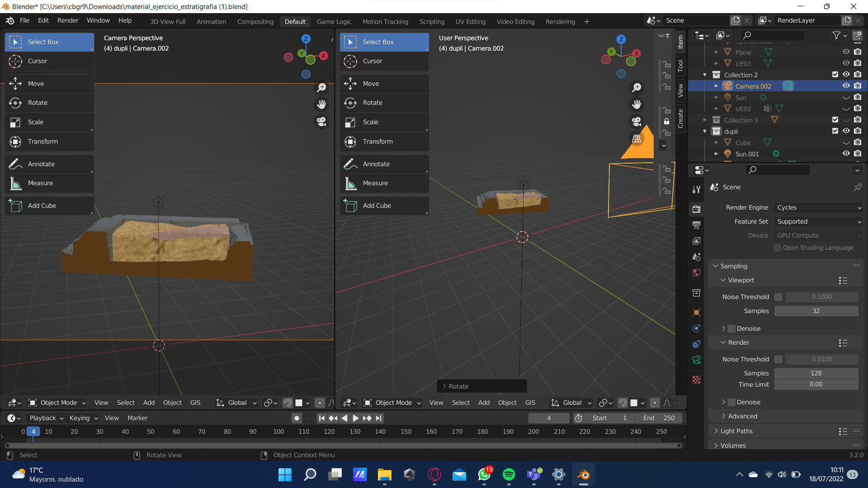This screenshot has height=488, width=868.
Task: Select the Measure tool in right viewport
Action: [375, 183]
